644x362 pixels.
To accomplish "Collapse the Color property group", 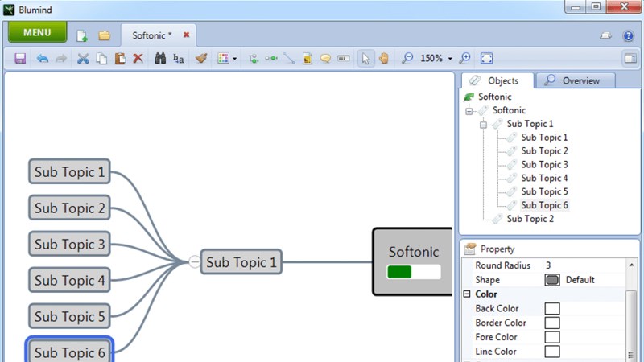I will click(467, 294).
